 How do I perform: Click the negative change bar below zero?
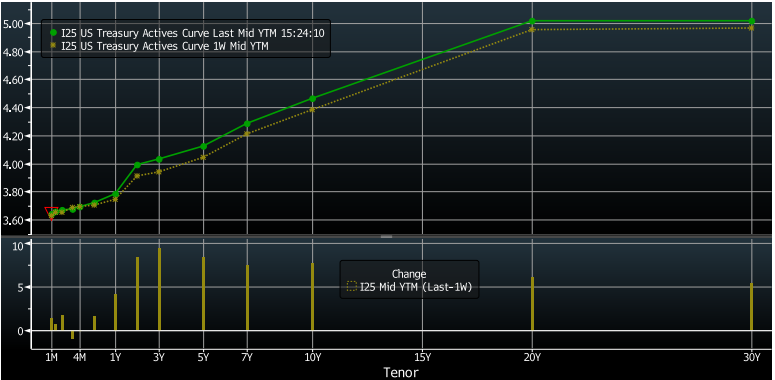pos(73,335)
